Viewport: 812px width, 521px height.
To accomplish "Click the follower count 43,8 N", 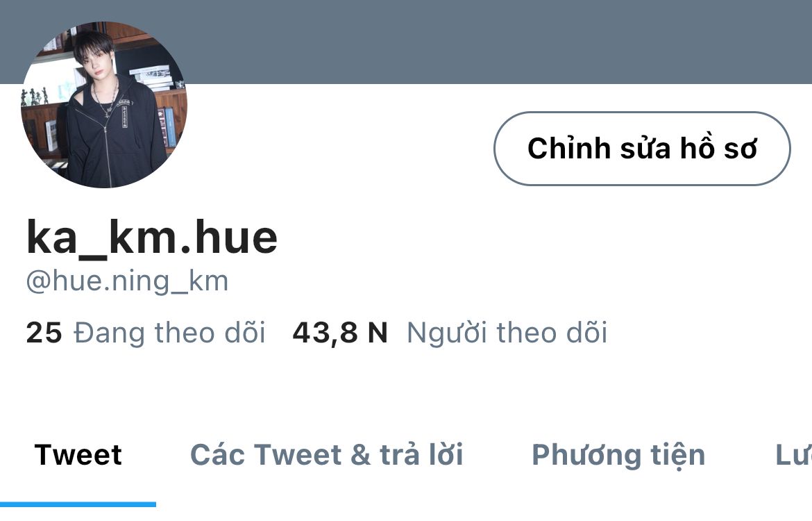I will coord(339,332).
